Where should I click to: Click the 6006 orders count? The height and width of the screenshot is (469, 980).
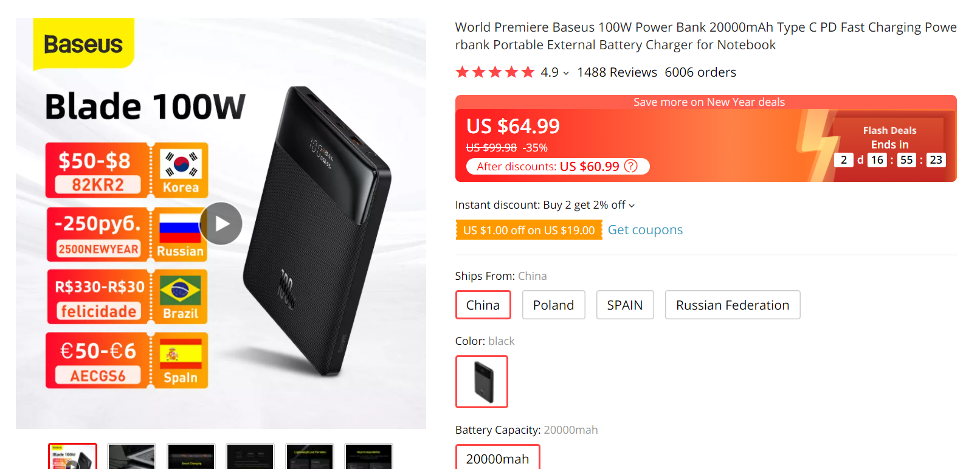700,72
